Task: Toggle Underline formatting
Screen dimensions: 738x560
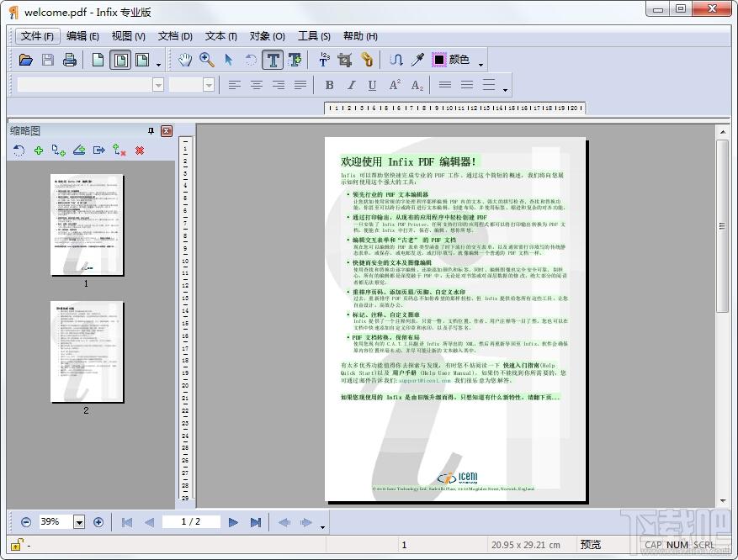Action: (x=372, y=85)
